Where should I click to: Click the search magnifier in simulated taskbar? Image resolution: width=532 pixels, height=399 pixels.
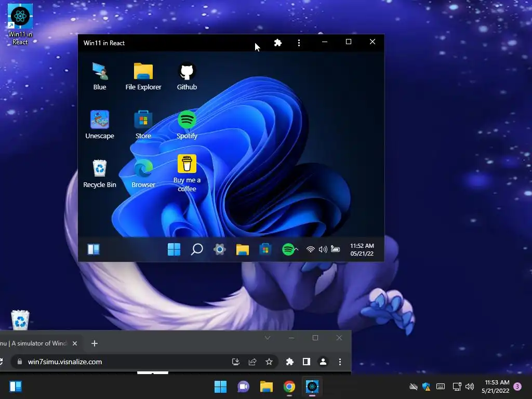[x=197, y=249]
